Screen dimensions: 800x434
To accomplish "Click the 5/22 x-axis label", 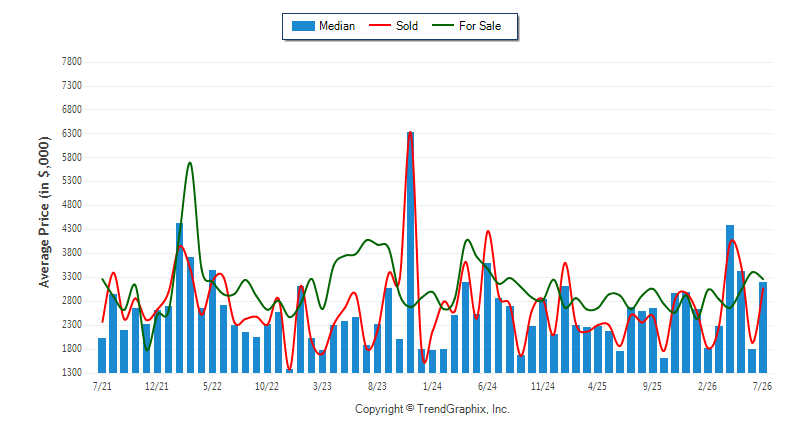I will coord(212,386).
